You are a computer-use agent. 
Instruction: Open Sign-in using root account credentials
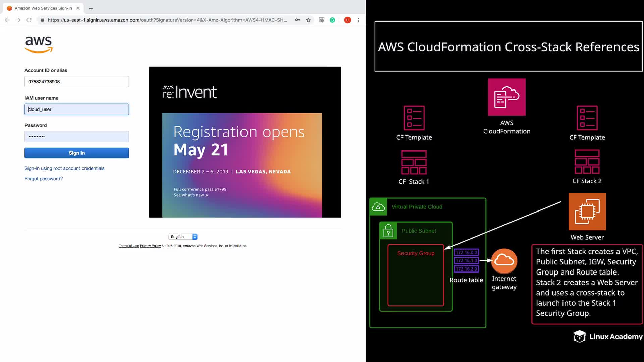pyautogui.click(x=64, y=168)
